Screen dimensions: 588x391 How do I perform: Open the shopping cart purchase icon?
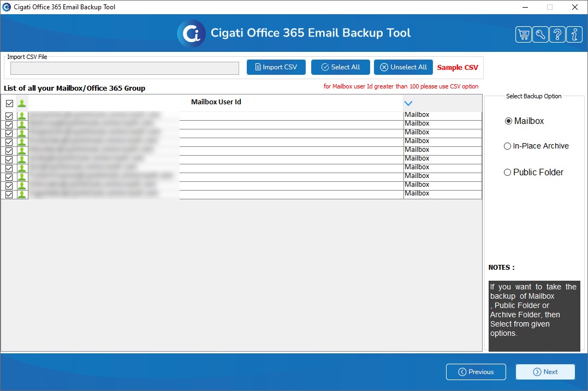pyautogui.click(x=523, y=35)
